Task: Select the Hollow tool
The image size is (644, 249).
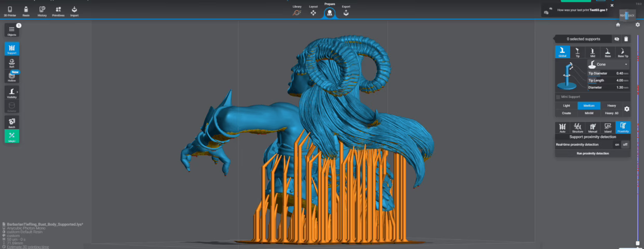Action: (x=12, y=76)
